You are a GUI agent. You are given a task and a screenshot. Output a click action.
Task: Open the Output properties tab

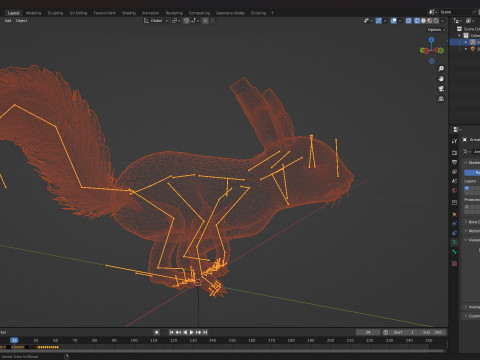coord(454,162)
